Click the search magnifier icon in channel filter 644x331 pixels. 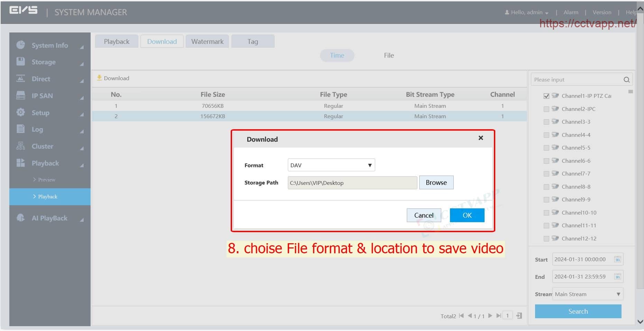point(626,80)
